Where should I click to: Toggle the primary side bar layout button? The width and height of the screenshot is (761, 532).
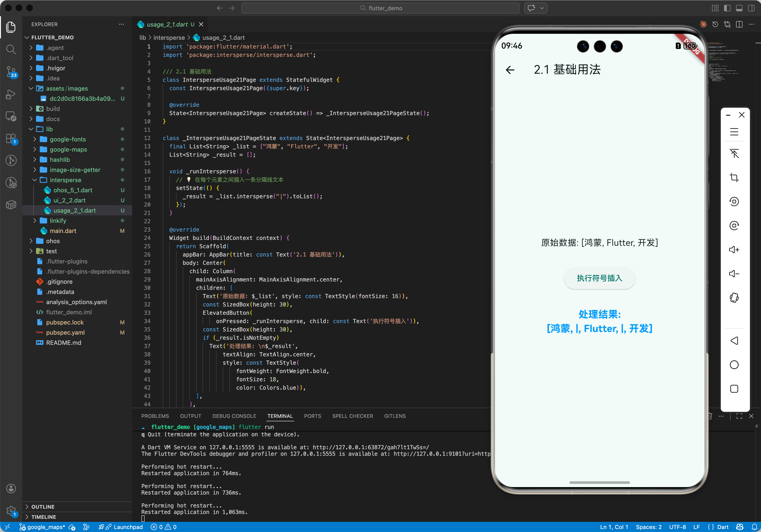[727, 8]
